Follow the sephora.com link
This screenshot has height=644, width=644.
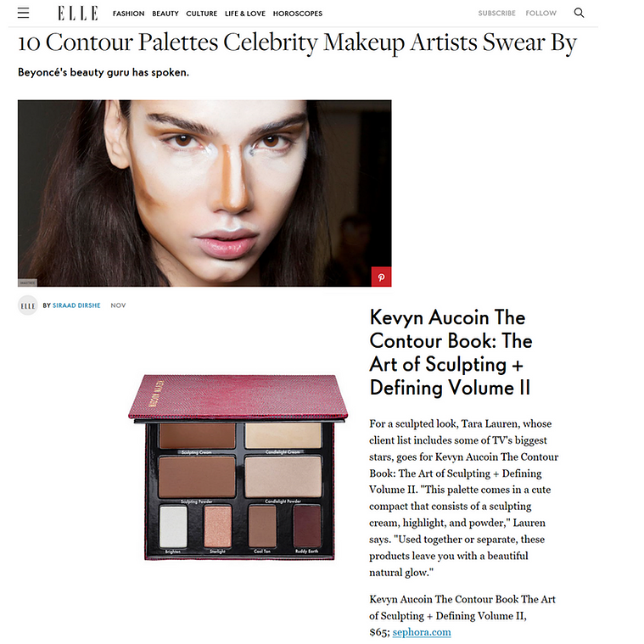tap(422, 632)
